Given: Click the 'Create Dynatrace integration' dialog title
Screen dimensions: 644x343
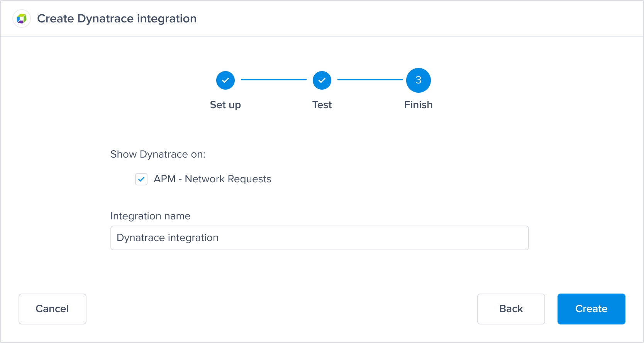Looking at the screenshot, I should coord(117,19).
